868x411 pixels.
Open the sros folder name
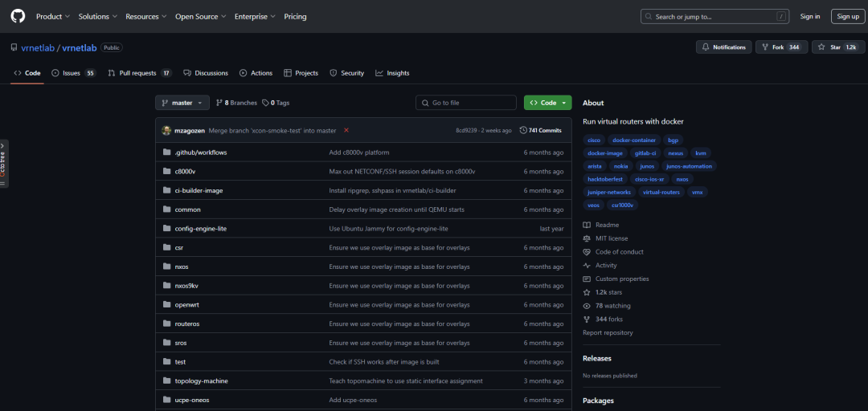click(181, 343)
